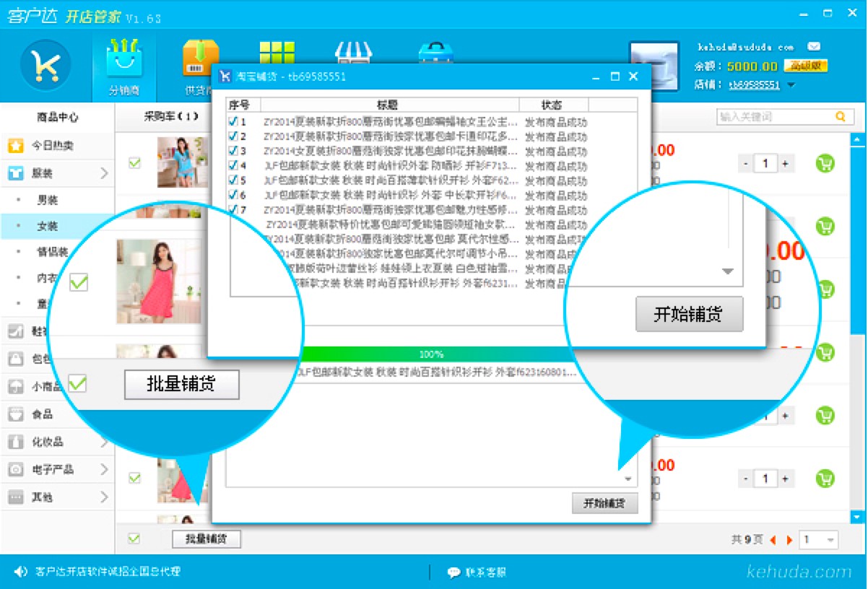Click the speaker announcement icon in footer
The height and width of the screenshot is (589, 868).
point(21,571)
